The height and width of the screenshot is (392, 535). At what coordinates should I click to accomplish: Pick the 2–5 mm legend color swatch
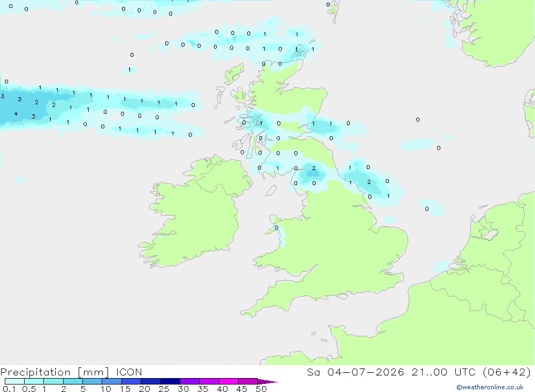coord(73,381)
